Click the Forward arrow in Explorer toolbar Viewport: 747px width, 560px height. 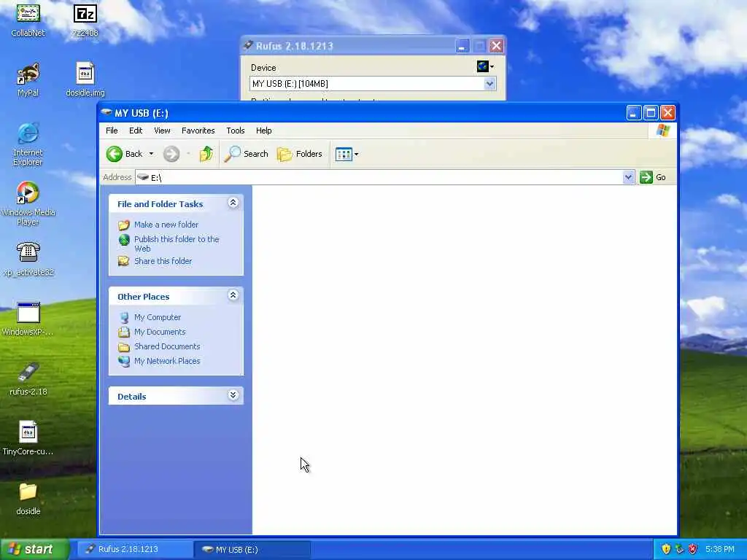pos(171,154)
